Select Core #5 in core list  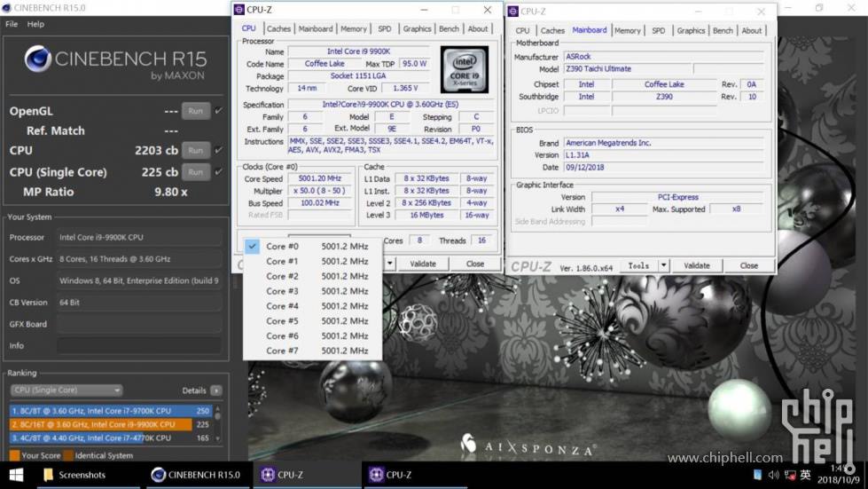(313, 321)
